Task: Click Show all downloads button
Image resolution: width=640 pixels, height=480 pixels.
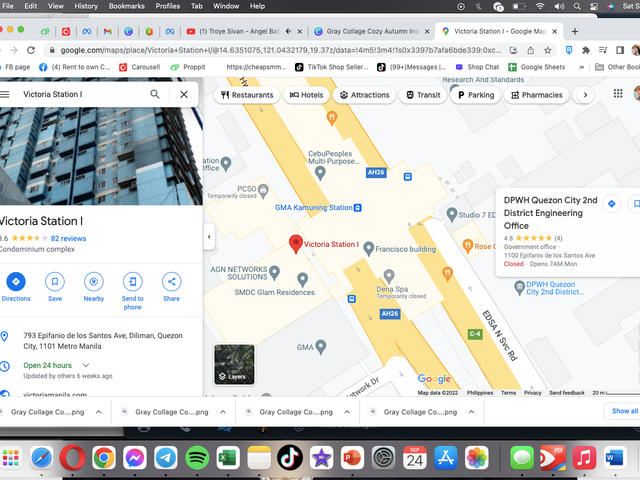Action: tap(624, 411)
